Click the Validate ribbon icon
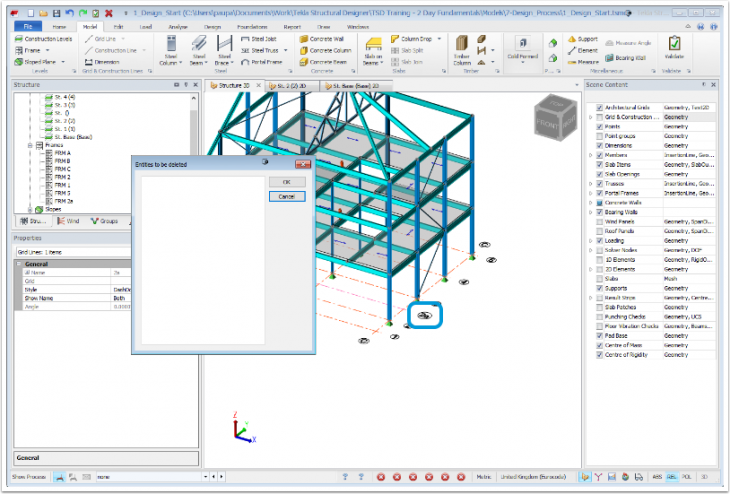This screenshot has height=494, width=730. 674,43
